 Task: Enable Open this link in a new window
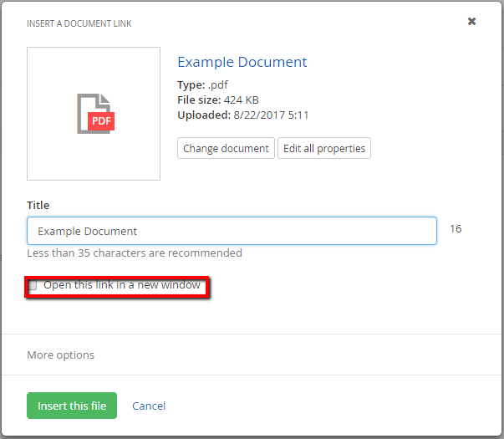pos(33,285)
